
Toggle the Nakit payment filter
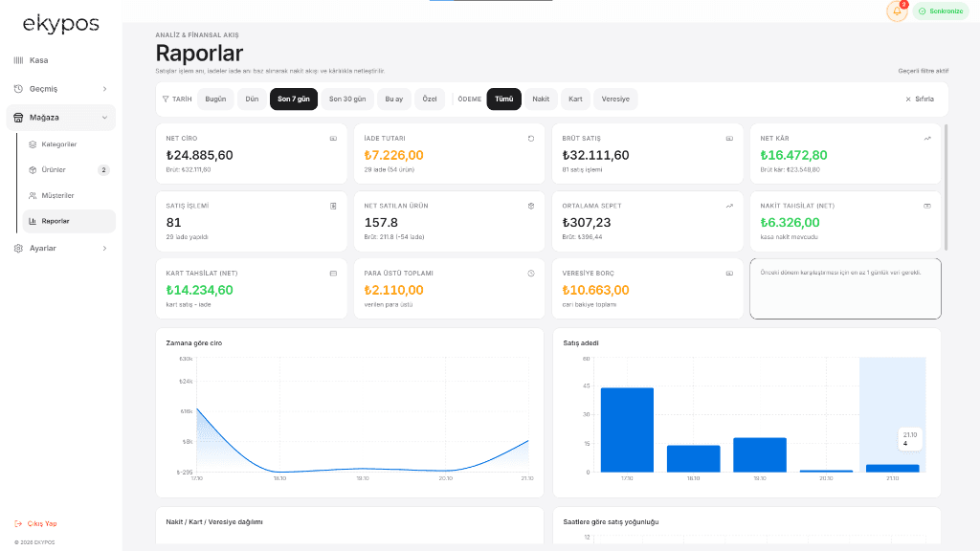pos(541,99)
